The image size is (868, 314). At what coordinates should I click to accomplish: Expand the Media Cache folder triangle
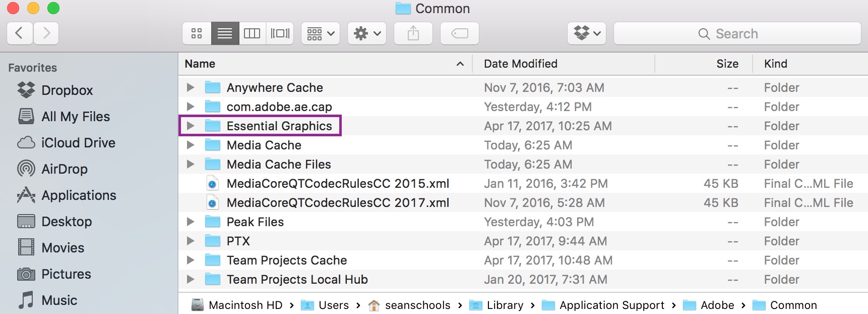pos(191,145)
